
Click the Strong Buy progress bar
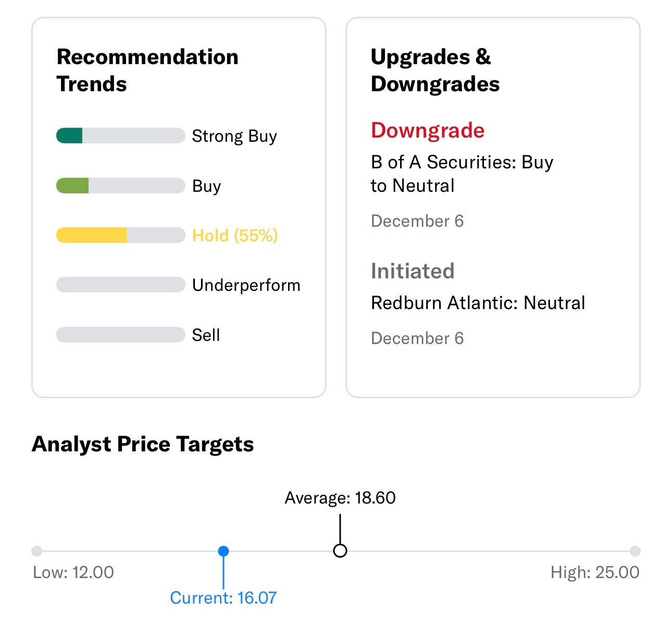120,136
